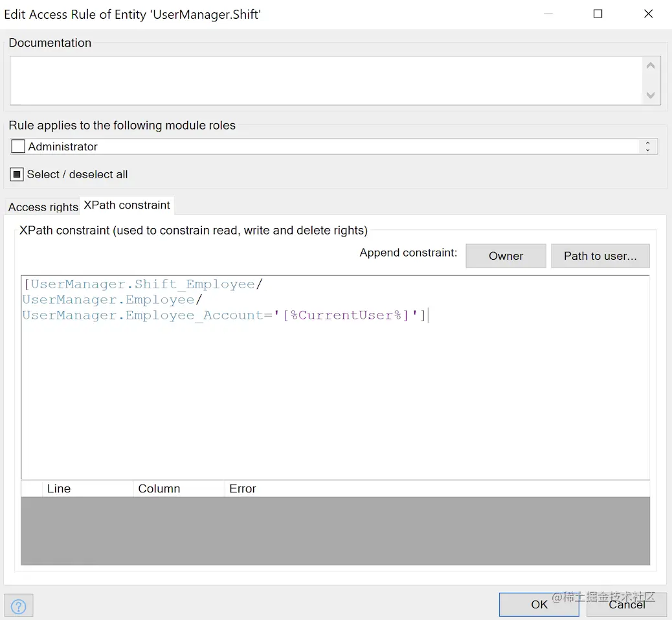The height and width of the screenshot is (620, 672).
Task: Confirm the access rule with OK
Action: [539, 604]
